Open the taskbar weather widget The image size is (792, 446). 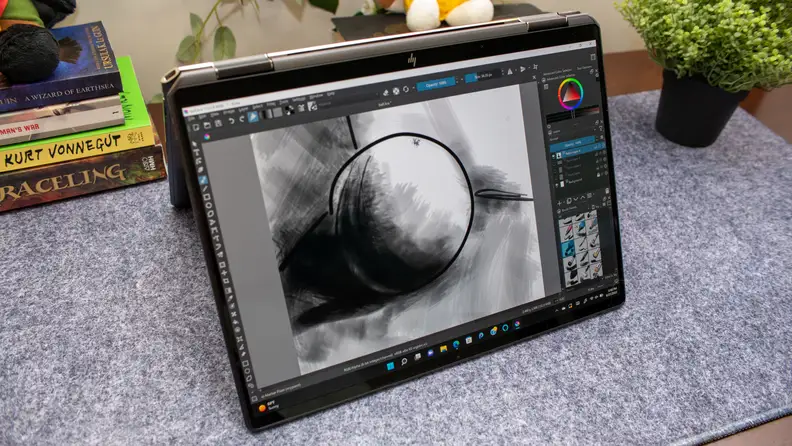click(268, 404)
